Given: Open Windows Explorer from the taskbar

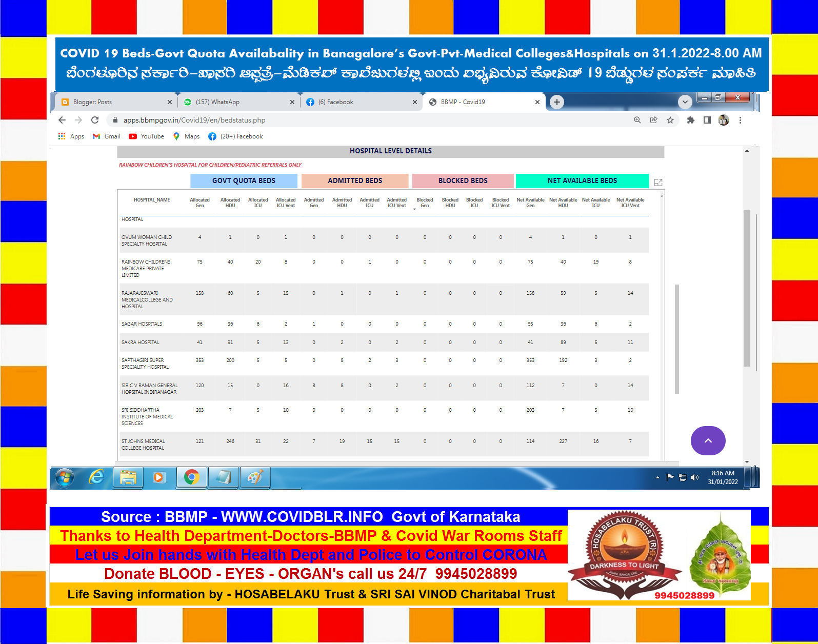Looking at the screenshot, I should (128, 478).
